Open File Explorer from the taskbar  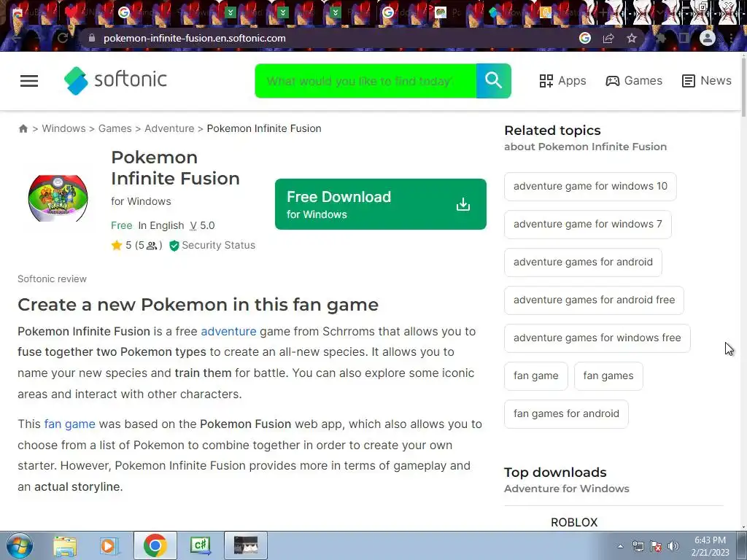[65, 545]
